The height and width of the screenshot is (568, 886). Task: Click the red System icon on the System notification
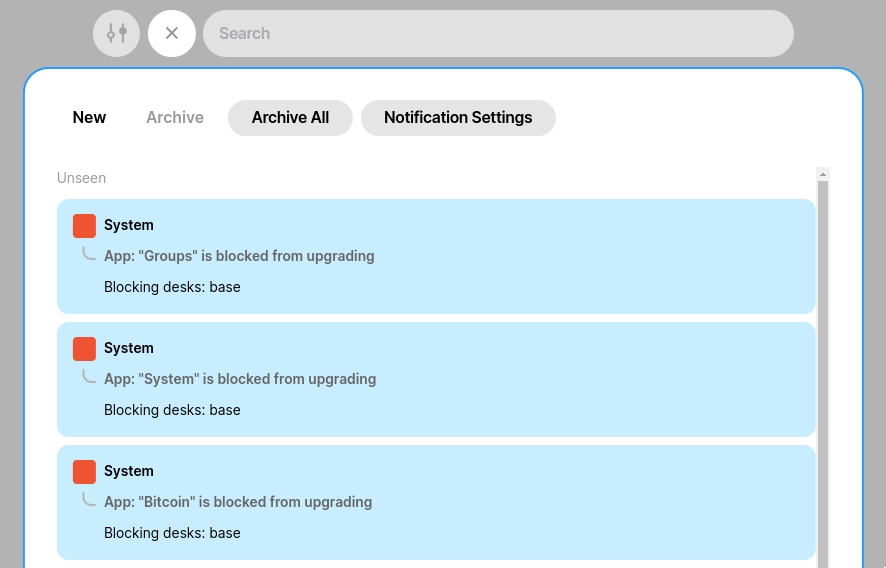84,349
